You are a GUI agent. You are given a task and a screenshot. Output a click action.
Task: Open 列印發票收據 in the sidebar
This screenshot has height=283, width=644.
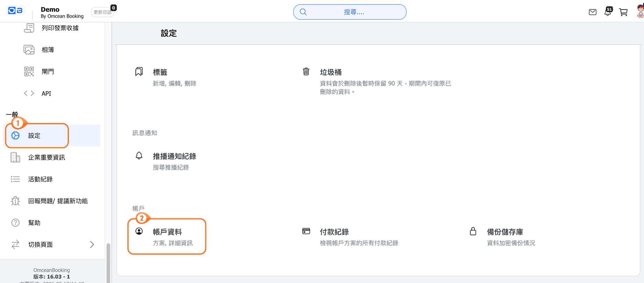60,28
